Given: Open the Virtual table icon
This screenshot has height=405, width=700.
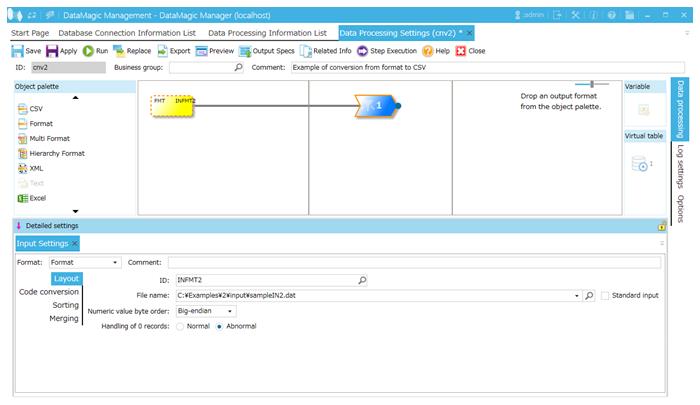Looking at the screenshot, I should pyautogui.click(x=640, y=165).
